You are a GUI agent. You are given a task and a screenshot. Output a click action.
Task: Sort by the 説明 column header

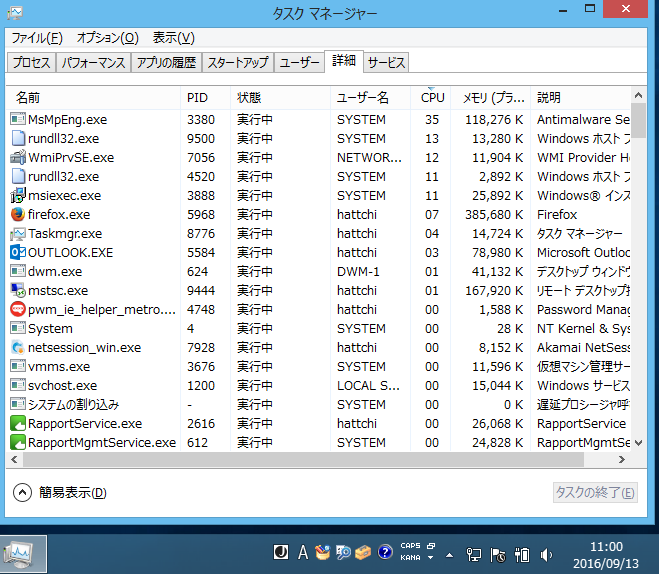pyautogui.click(x=581, y=97)
